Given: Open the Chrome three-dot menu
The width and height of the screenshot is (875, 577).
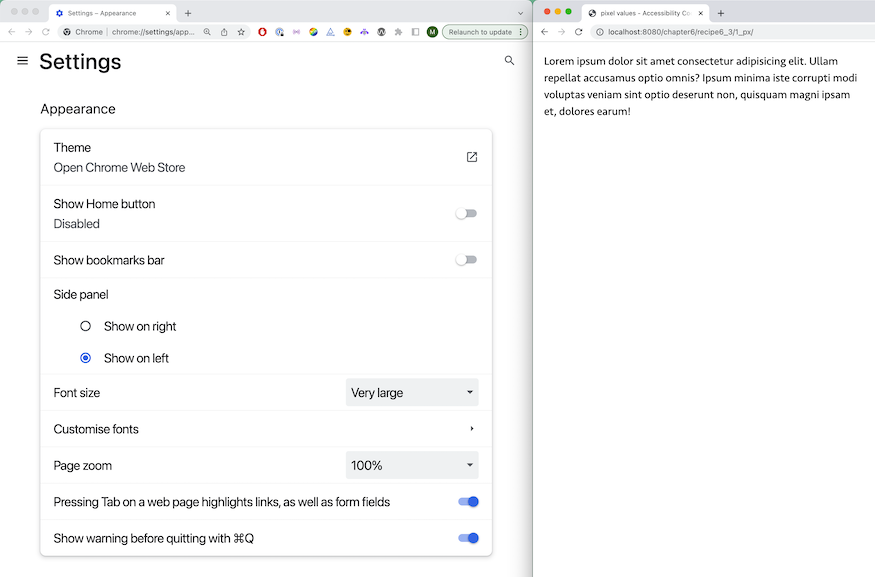Looking at the screenshot, I should (x=521, y=32).
